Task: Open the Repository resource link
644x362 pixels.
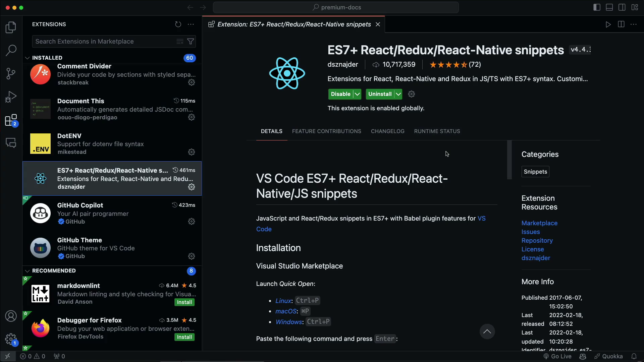Action: point(537,241)
